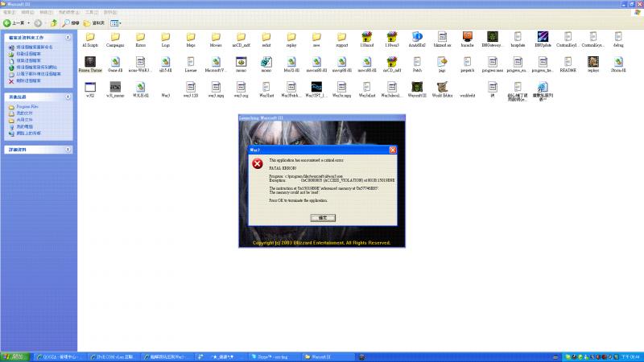
Task: Select the Logs folder
Action: (166, 39)
